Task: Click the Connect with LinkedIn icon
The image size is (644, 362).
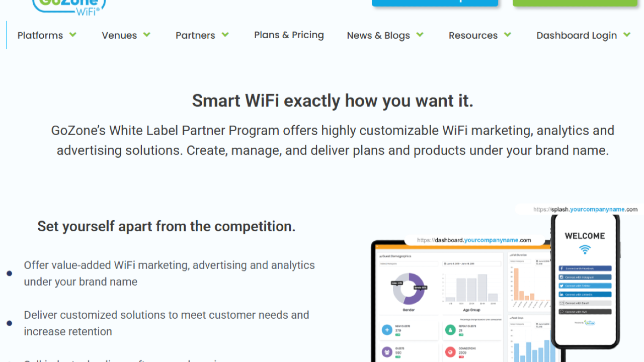Action: pos(561,295)
